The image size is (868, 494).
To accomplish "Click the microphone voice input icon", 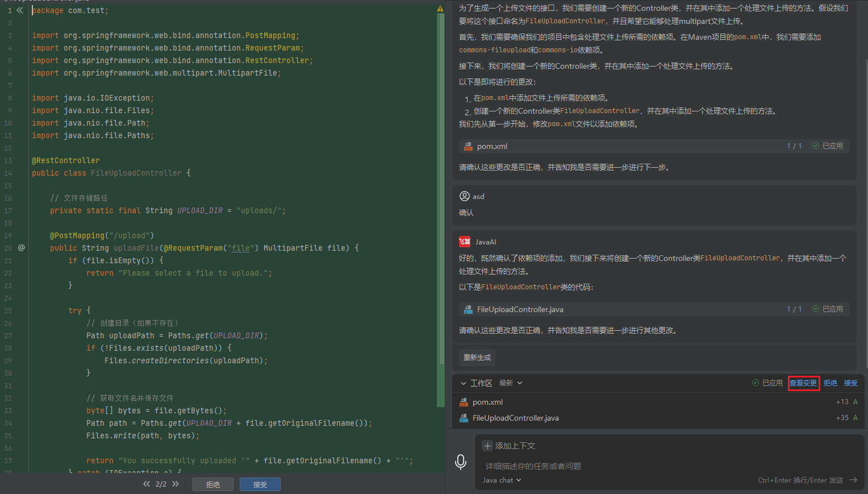I will (461, 462).
